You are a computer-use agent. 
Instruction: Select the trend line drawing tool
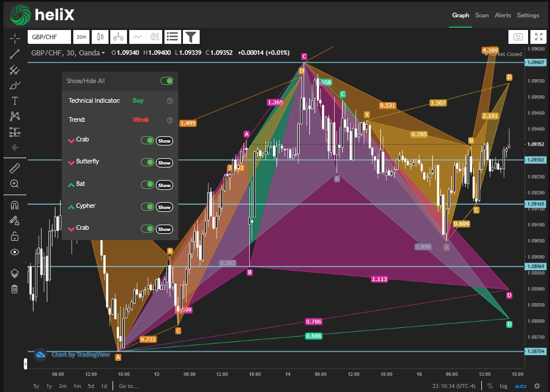click(x=14, y=54)
